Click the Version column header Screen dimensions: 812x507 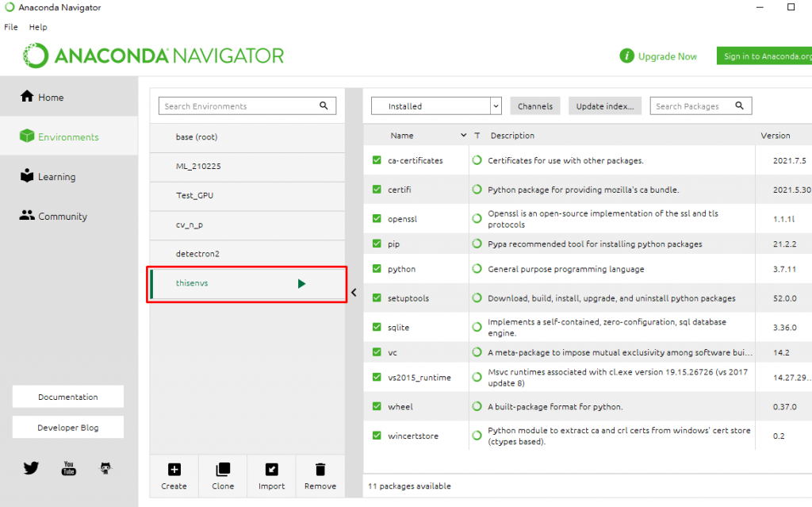(x=776, y=136)
